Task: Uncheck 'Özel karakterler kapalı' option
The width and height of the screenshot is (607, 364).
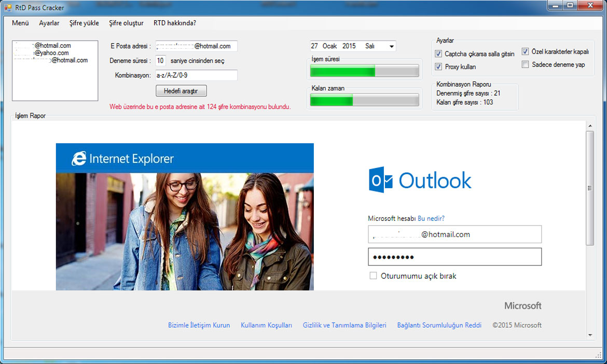Action: 526,51
